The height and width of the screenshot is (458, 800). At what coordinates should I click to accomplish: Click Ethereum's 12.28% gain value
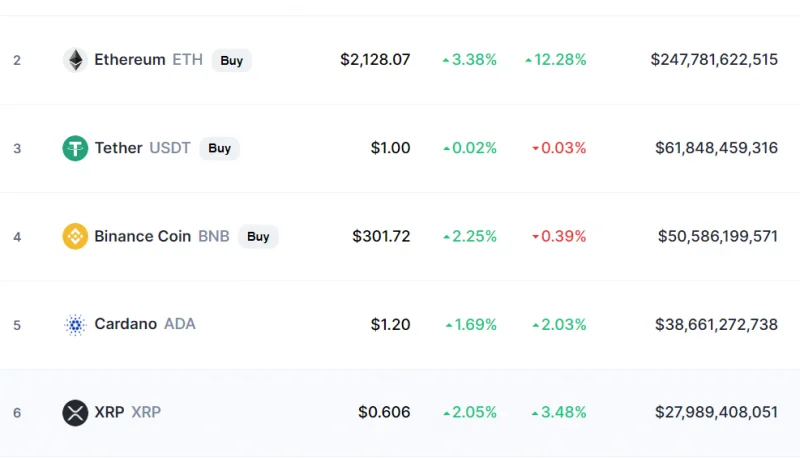click(556, 60)
